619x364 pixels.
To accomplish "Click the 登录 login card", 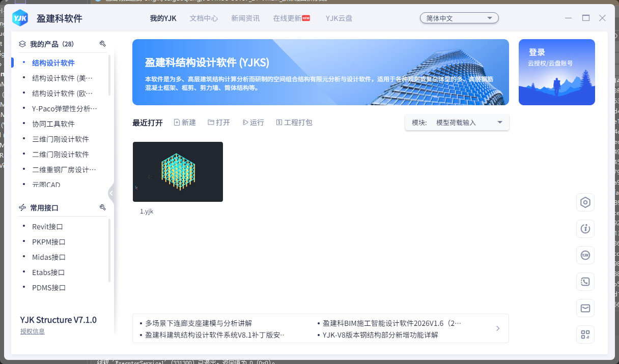I will (x=557, y=72).
